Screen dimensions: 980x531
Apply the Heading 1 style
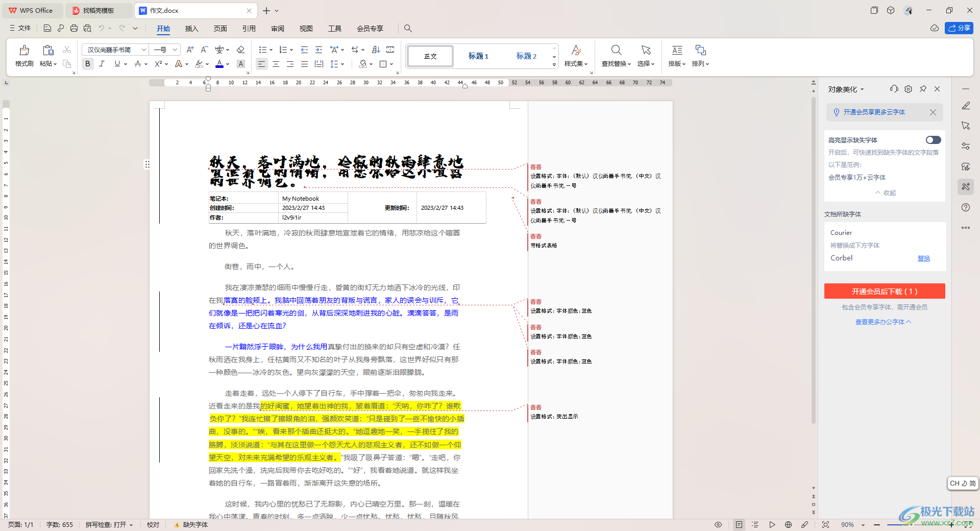coord(478,56)
